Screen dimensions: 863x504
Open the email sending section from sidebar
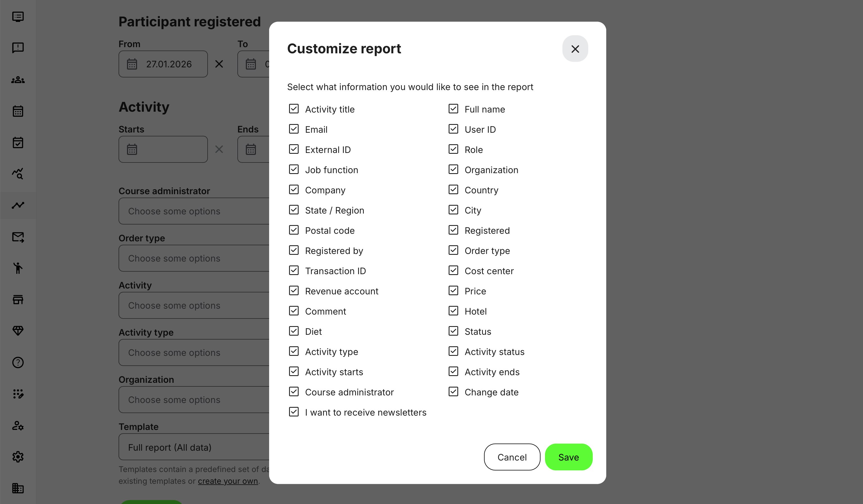(18, 237)
